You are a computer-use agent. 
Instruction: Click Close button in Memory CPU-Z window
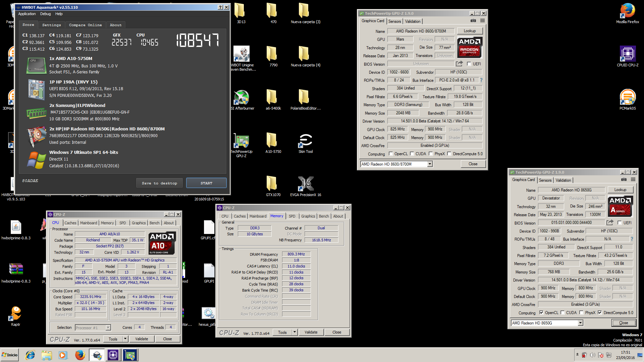pyautogui.click(x=337, y=332)
